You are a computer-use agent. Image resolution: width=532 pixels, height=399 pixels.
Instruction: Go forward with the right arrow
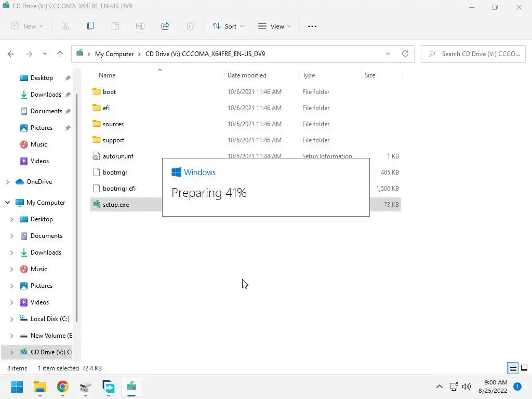(29, 54)
